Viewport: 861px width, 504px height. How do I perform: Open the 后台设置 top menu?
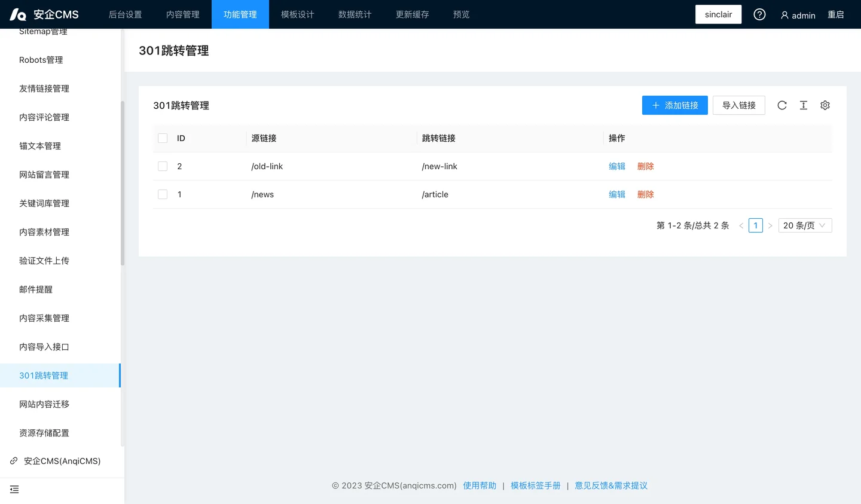[126, 14]
